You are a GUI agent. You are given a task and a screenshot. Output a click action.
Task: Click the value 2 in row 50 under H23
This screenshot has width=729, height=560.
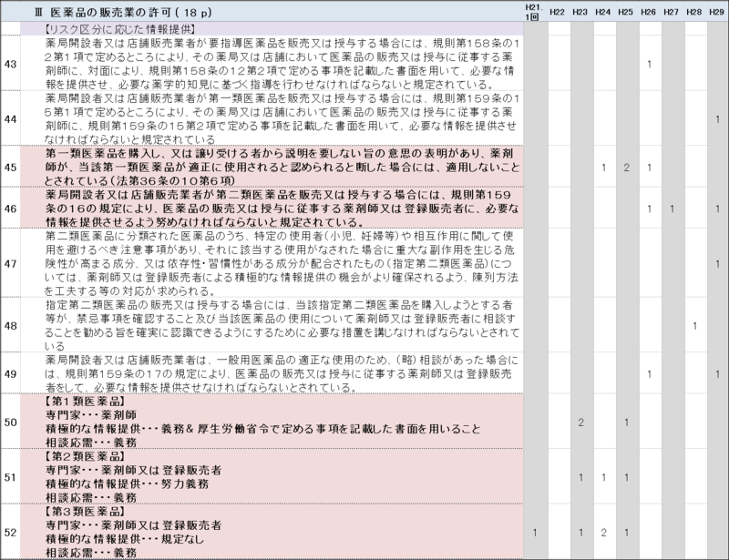580,422
